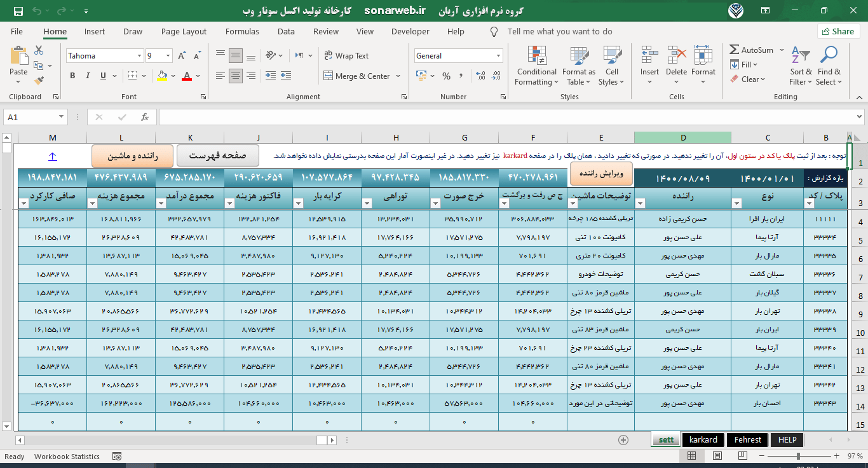Click Tell me what you want to do

[560, 31]
